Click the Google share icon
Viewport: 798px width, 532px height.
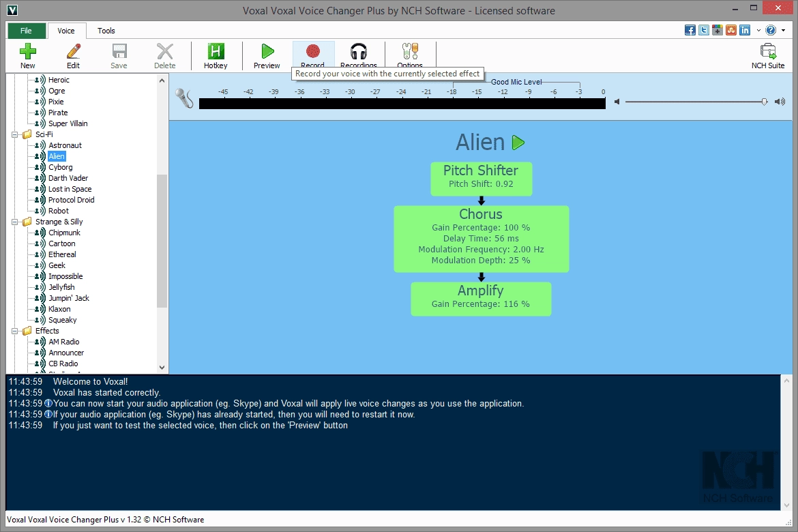coord(718,30)
